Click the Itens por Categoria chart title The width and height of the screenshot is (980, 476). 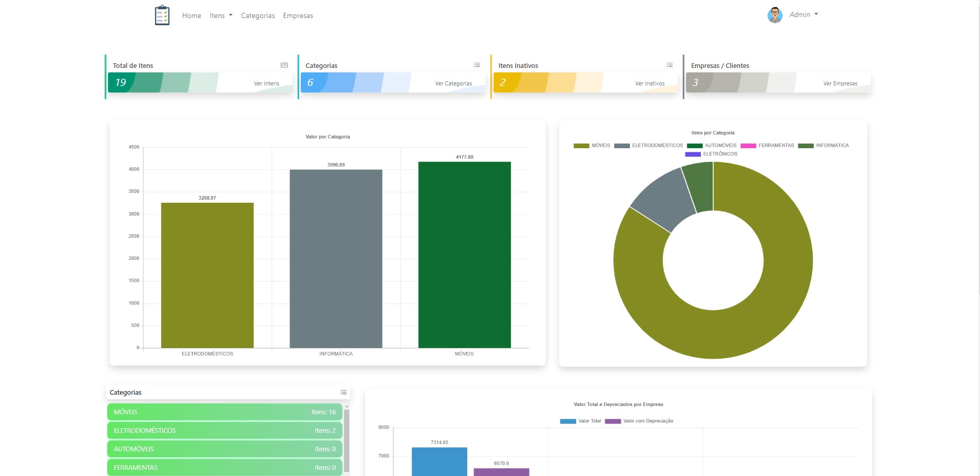coord(713,133)
